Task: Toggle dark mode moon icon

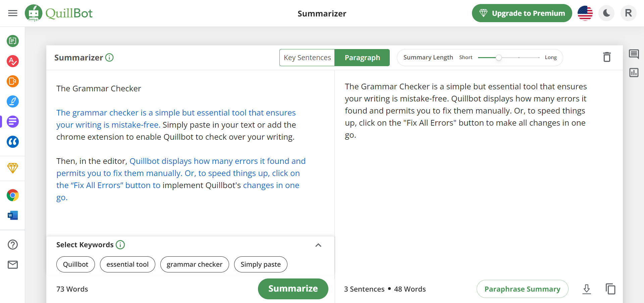Action: click(x=606, y=13)
